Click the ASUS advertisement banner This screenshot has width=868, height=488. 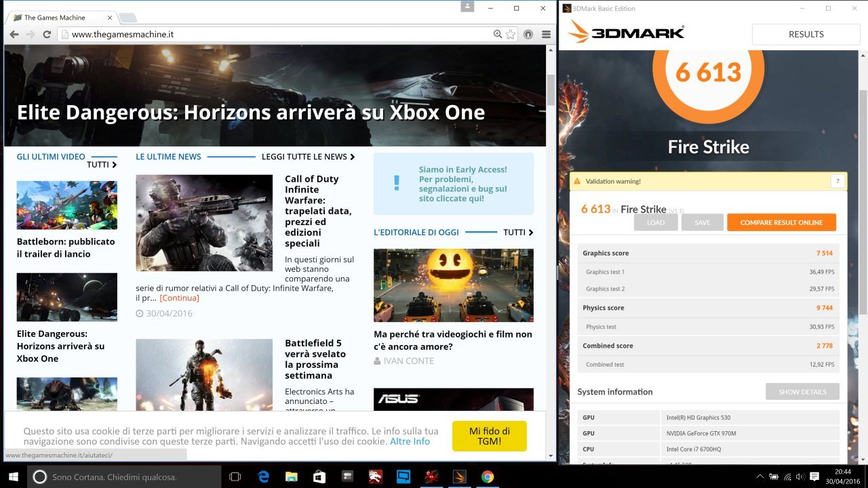454,399
